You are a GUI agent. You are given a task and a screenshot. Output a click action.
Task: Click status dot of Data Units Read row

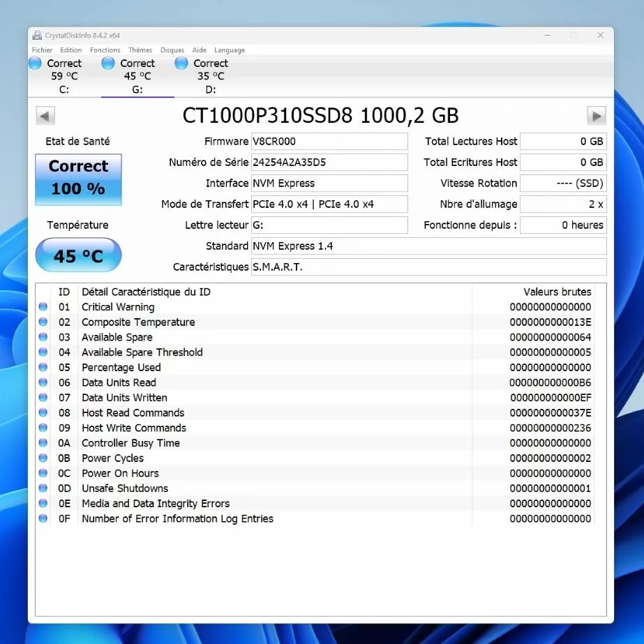pos(43,382)
